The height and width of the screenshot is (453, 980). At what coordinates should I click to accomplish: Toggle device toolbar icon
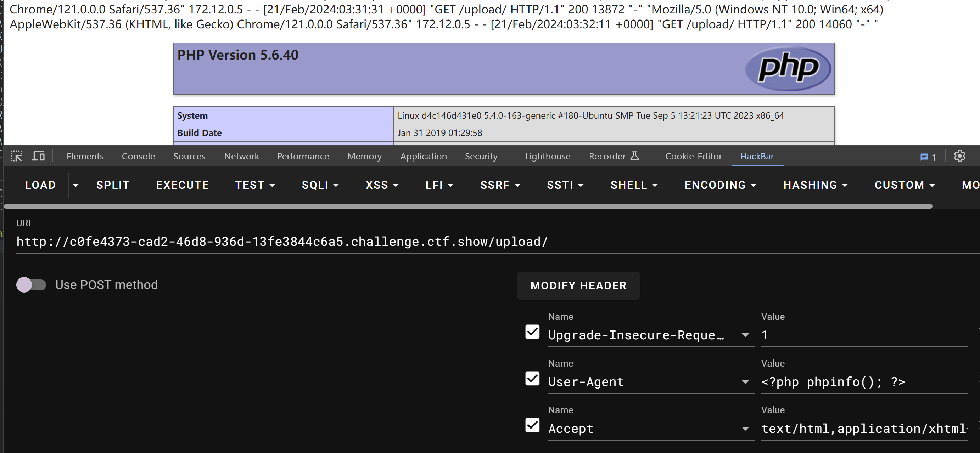(x=38, y=156)
